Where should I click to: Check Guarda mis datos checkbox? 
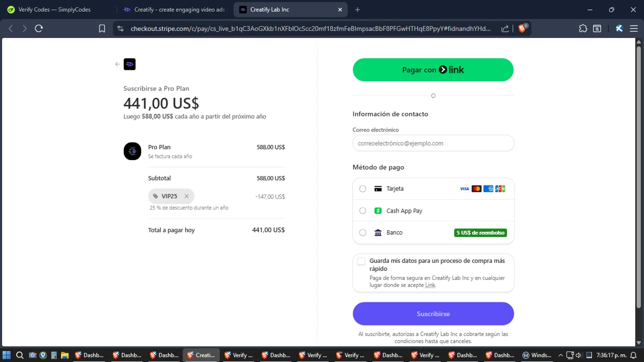(361, 261)
